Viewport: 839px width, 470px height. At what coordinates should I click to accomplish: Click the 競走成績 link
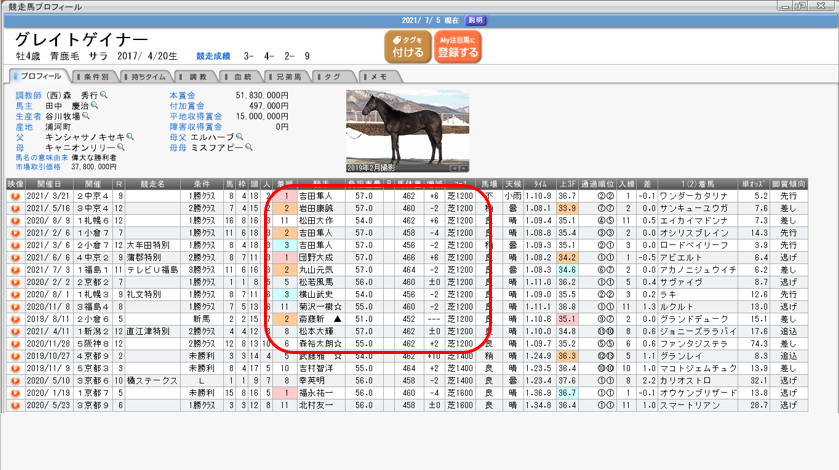(217, 56)
